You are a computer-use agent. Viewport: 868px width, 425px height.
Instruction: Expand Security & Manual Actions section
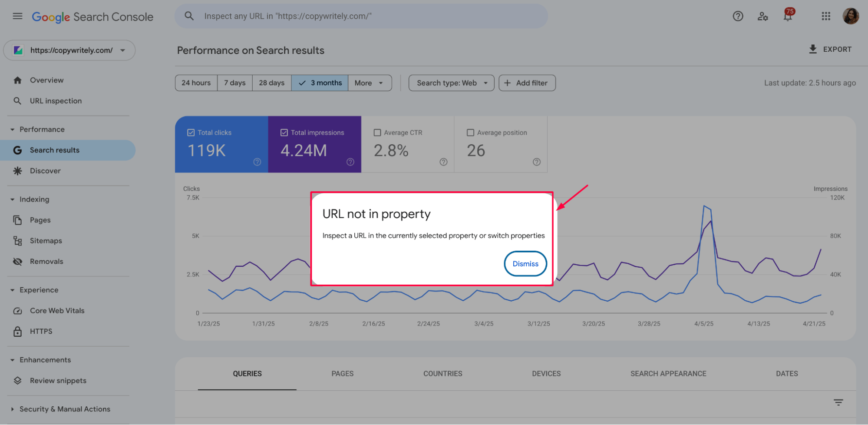click(12, 409)
